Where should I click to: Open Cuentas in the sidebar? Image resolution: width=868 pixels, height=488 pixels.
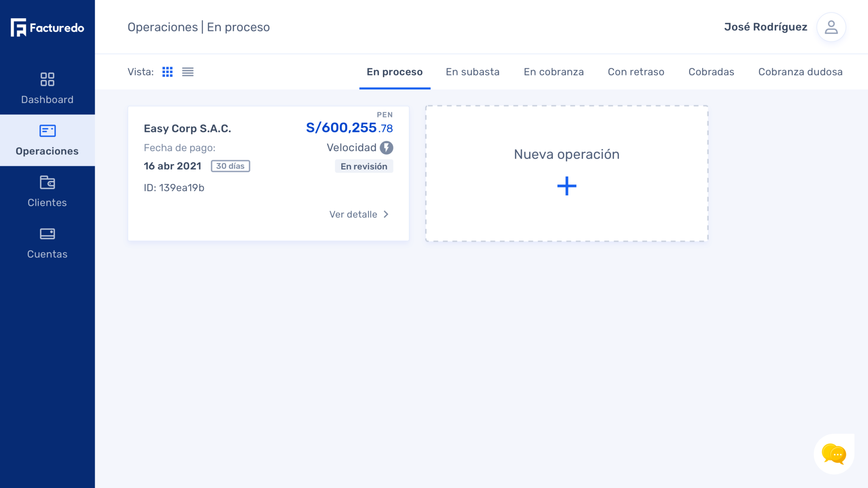[x=47, y=243]
